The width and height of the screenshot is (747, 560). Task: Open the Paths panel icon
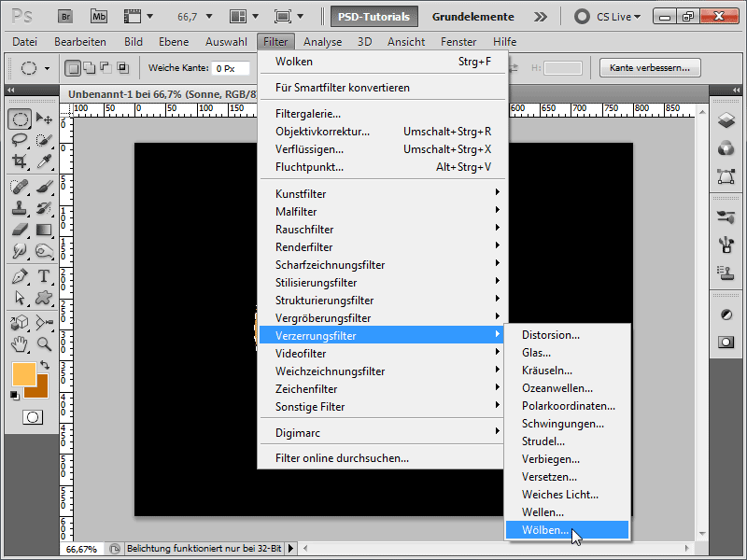point(726,176)
